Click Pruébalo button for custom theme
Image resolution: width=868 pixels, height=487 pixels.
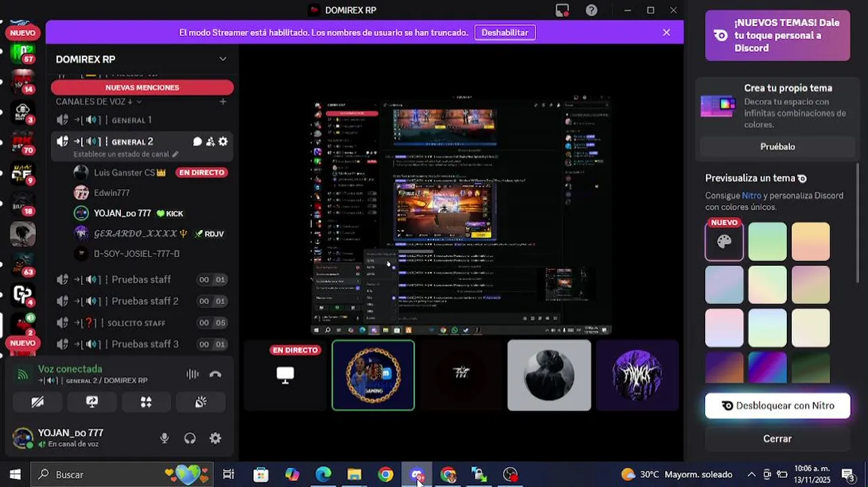777,147
